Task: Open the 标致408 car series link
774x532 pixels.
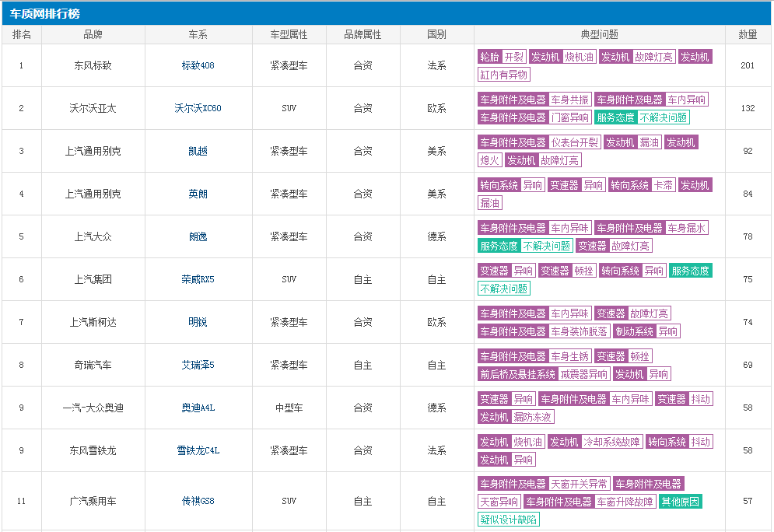Action: (198, 65)
